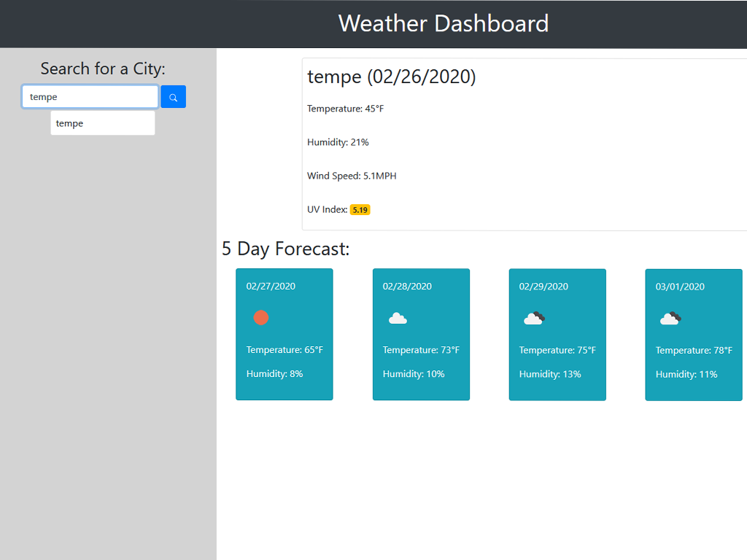The width and height of the screenshot is (747, 560).
Task: Click the 'tempe (02/26/2020)' city heading
Action: point(391,77)
